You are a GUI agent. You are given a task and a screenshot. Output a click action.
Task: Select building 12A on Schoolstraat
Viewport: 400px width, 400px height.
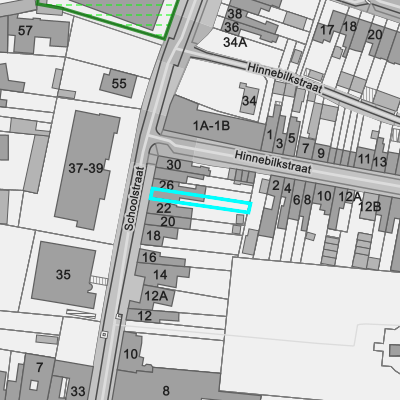156,296
